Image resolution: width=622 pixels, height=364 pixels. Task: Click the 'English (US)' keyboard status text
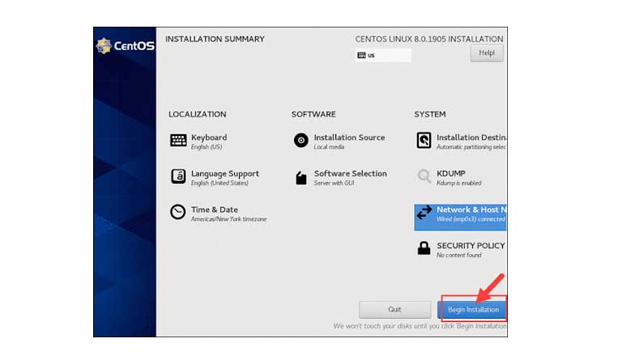pos(207,147)
